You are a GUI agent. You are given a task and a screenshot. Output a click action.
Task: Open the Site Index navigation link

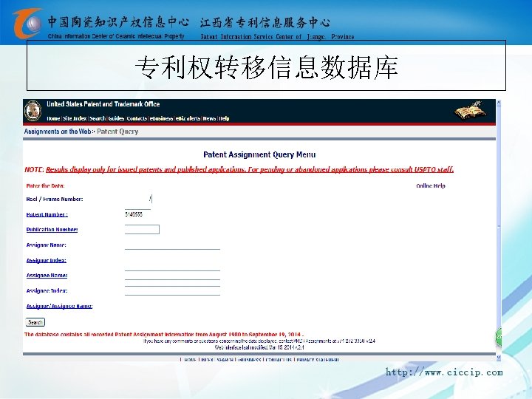(75, 118)
